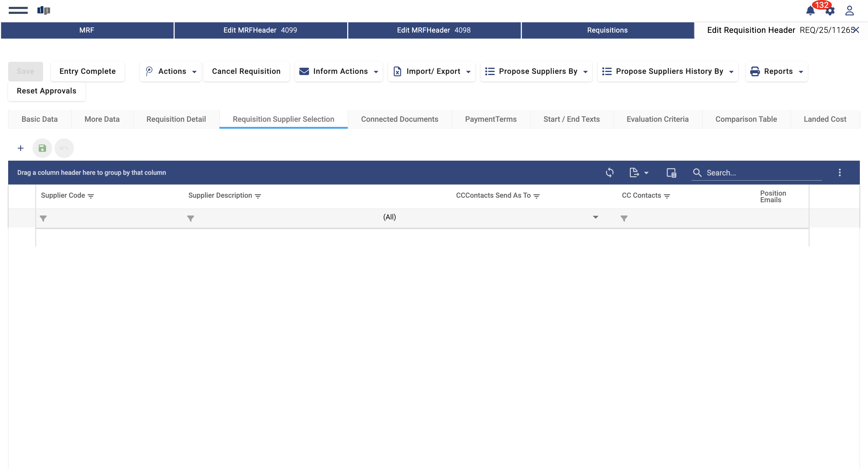This screenshot has width=868, height=469.
Task: Click the CC Contacts filter funnel icon
Action: (624, 218)
